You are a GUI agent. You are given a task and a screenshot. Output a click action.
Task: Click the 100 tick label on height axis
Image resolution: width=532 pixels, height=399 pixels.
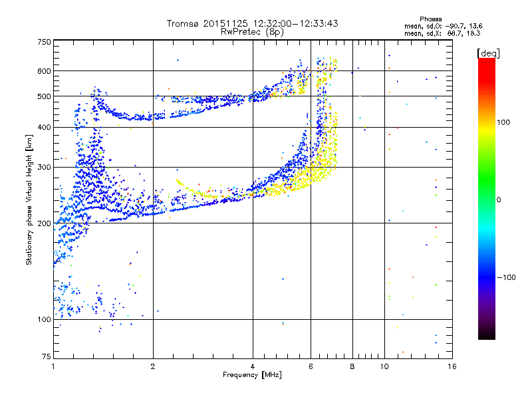point(44,319)
